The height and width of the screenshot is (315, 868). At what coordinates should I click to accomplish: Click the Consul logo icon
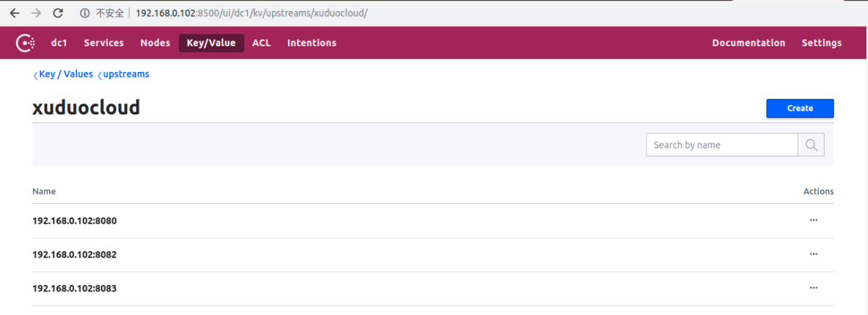[x=26, y=43]
